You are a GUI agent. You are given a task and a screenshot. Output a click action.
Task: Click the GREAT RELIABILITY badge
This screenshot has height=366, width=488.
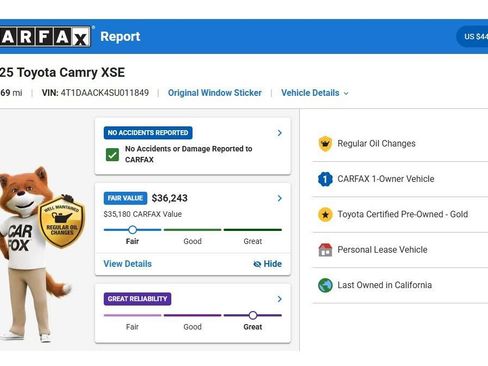[x=138, y=299]
